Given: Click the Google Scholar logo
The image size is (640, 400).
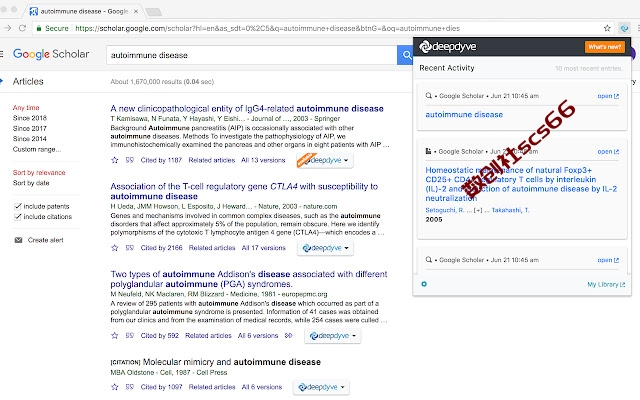Looking at the screenshot, I should 51,54.
